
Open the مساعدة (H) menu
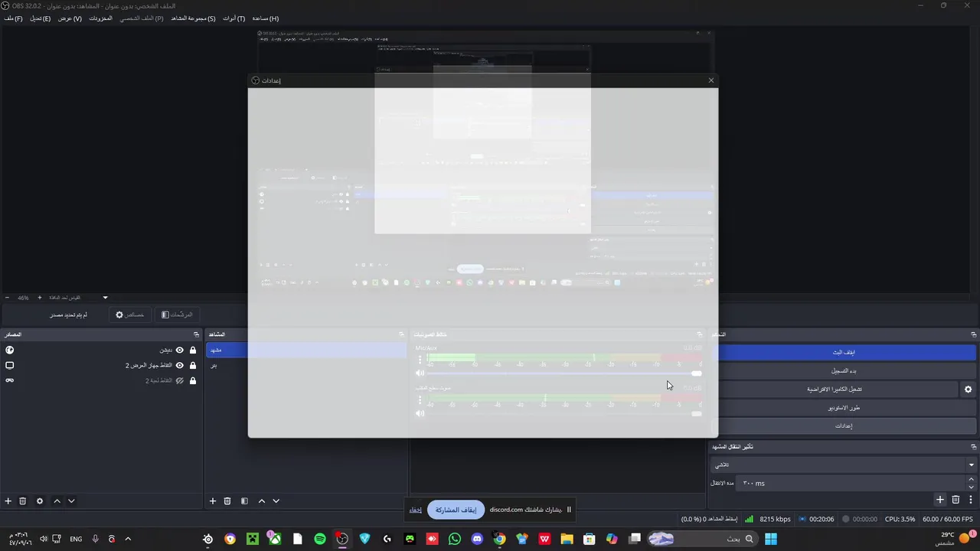[266, 18]
